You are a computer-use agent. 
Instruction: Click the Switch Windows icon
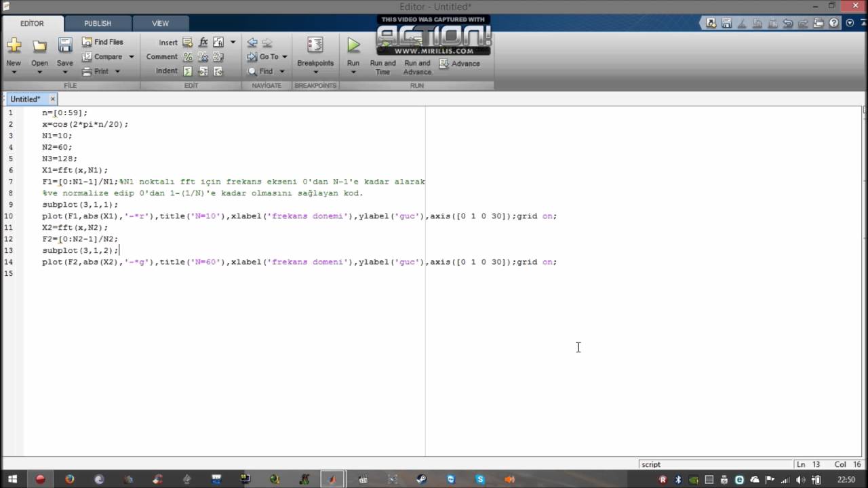click(x=818, y=23)
